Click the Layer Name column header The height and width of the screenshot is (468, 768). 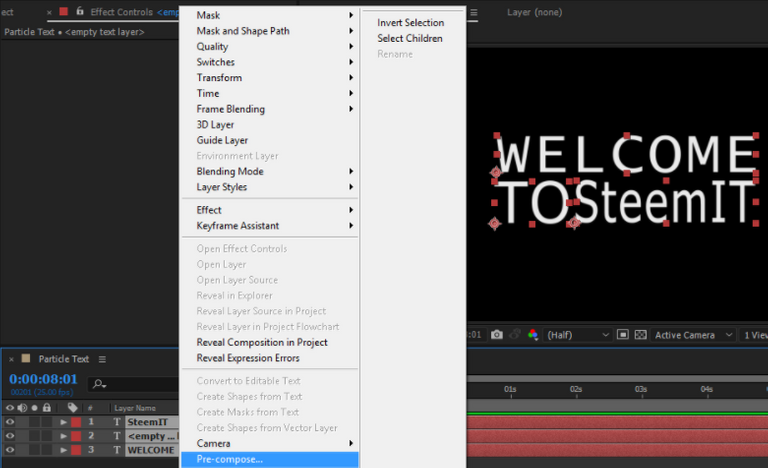[x=135, y=408]
